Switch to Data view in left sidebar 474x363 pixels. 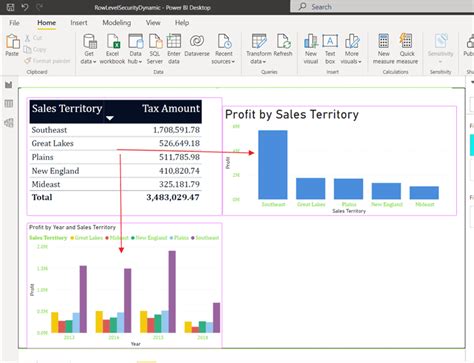[9, 104]
